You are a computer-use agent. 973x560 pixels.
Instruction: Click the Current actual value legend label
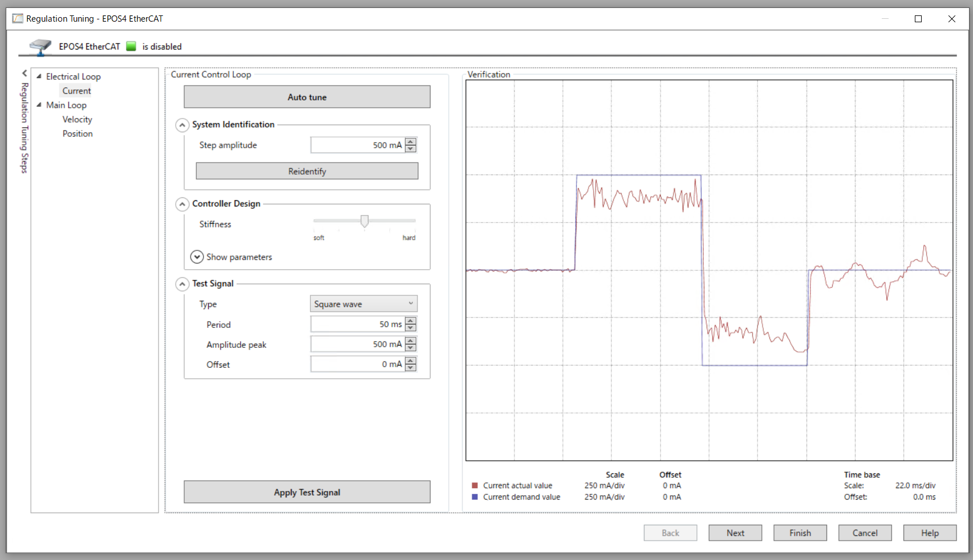(518, 486)
